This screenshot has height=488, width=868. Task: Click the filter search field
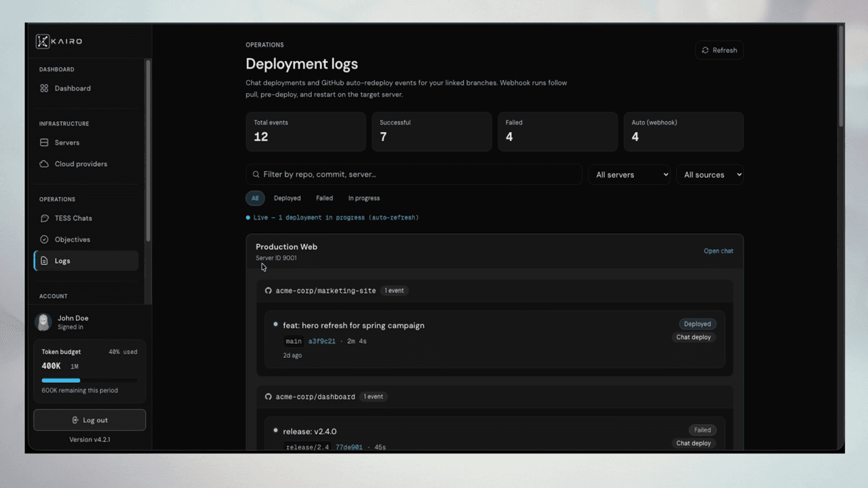click(x=414, y=174)
